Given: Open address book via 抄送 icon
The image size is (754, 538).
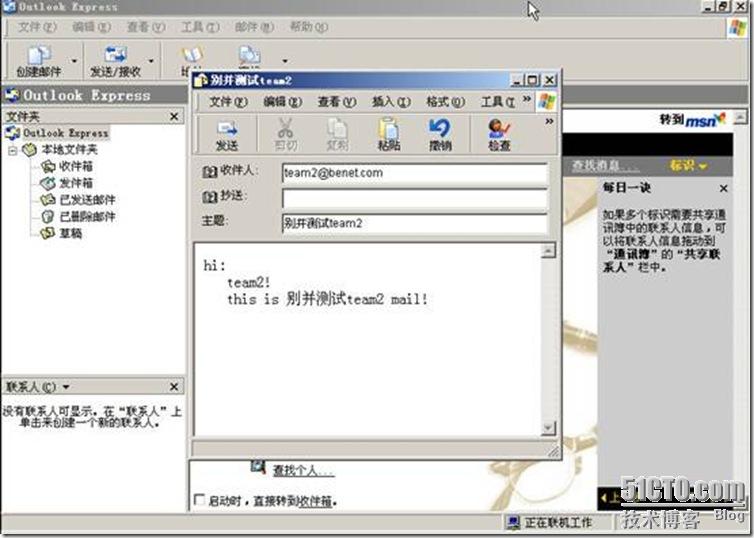Looking at the screenshot, I should pos(210,196).
